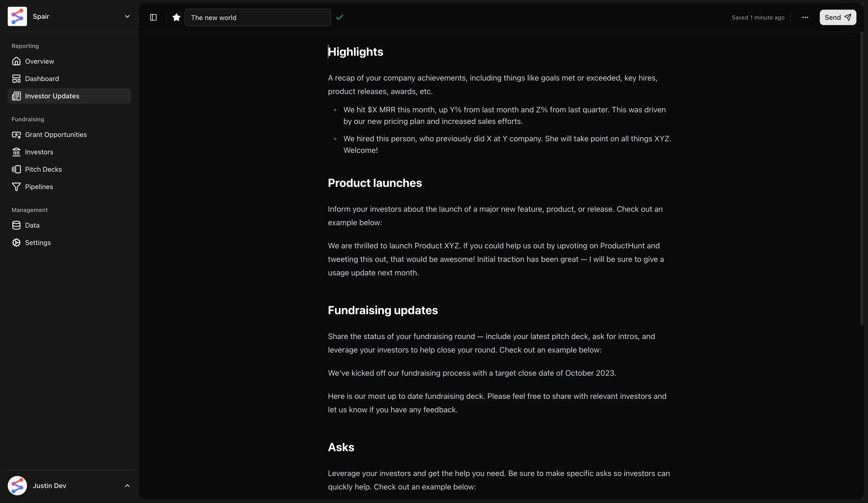Collapse the Justin Dev account menu
The height and width of the screenshot is (503, 868).
pyautogui.click(x=127, y=486)
